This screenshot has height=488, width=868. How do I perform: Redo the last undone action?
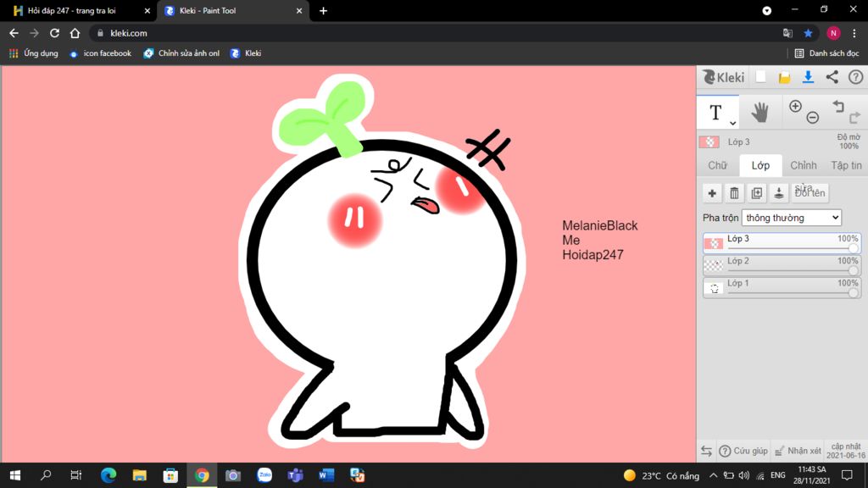pos(855,117)
